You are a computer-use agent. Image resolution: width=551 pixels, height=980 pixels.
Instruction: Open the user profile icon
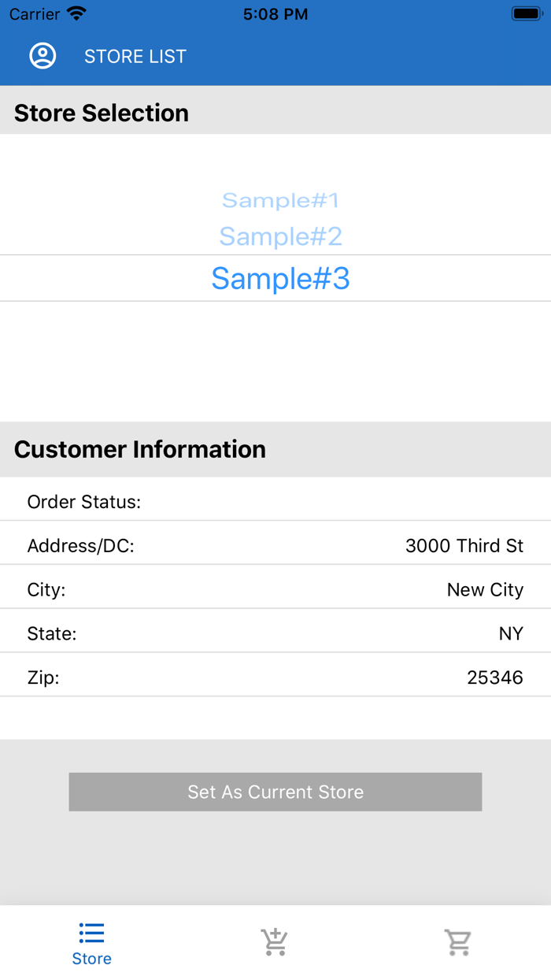(x=43, y=56)
